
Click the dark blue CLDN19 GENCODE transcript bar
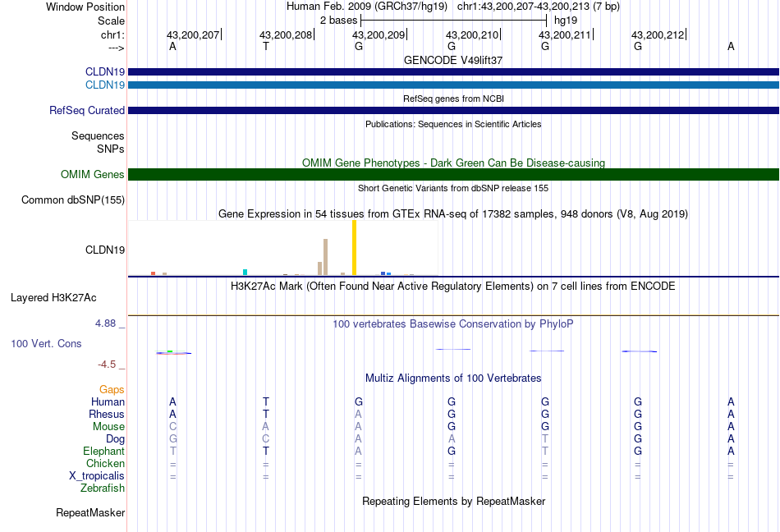453,71
